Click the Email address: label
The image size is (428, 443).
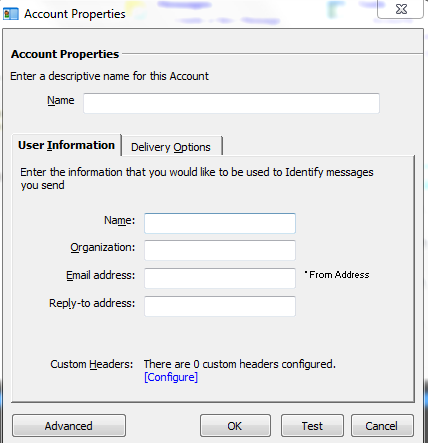point(101,275)
